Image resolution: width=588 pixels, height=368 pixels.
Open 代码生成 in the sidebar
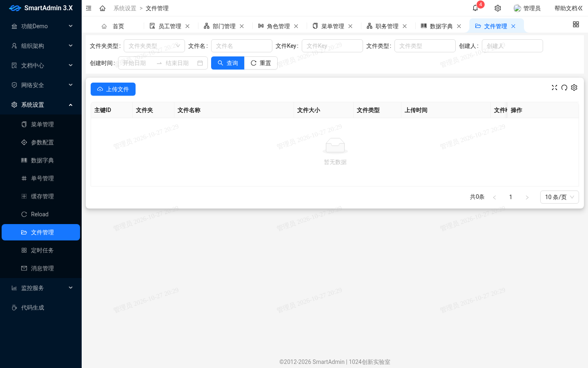point(41,307)
